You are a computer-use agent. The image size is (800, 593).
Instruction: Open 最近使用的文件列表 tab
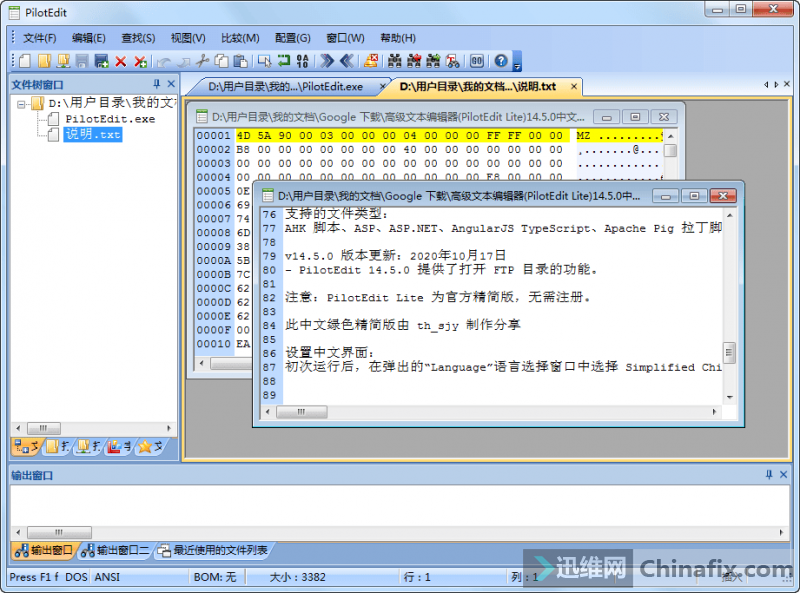(x=213, y=550)
